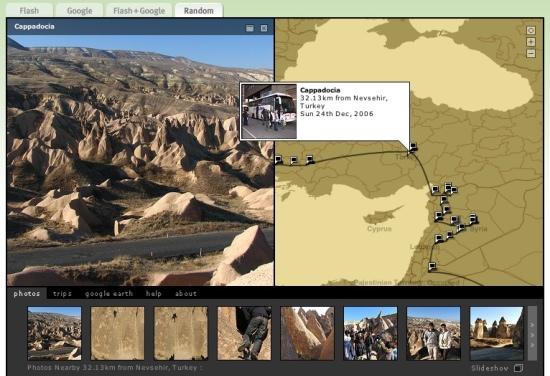This screenshot has height=376, width=550.
Task: Start the Slideshow
Action: pyautogui.click(x=490, y=368)
